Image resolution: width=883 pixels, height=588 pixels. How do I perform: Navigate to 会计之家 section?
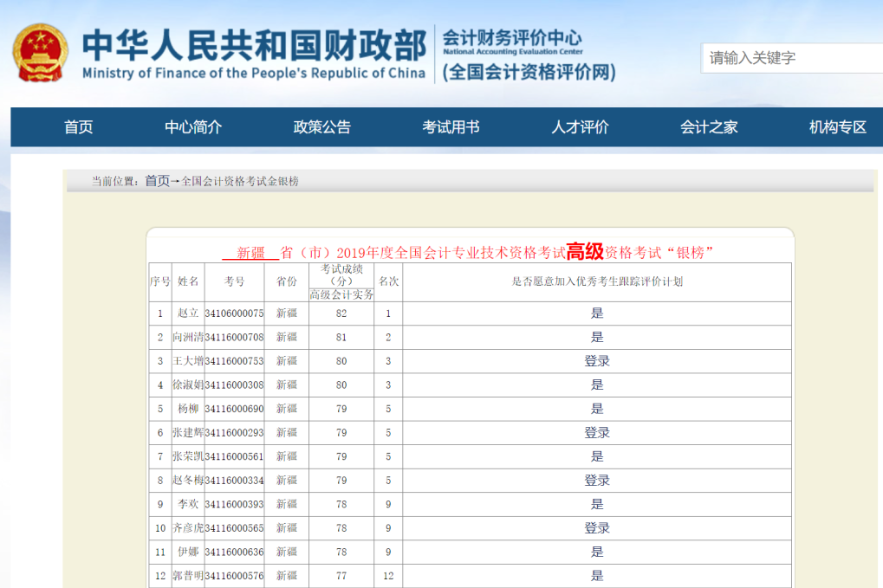tap(709, 127)
